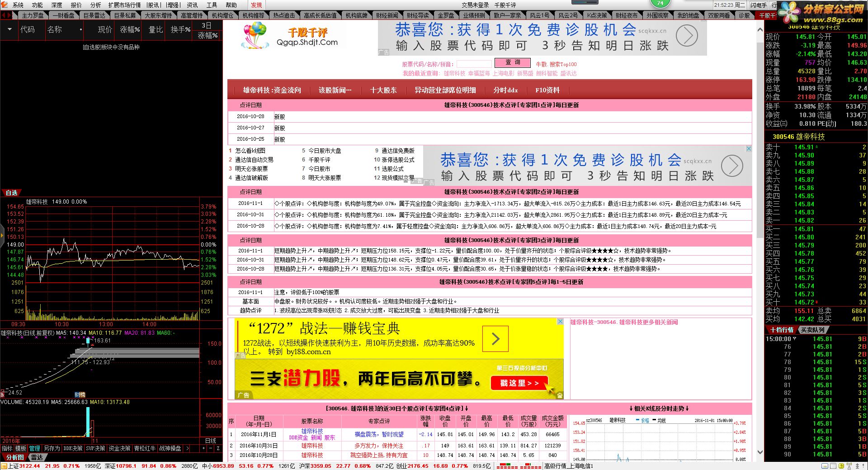The image size is (868, 470).
Task: Close the 1272战法 yellow advertisement
Action: 560,321
